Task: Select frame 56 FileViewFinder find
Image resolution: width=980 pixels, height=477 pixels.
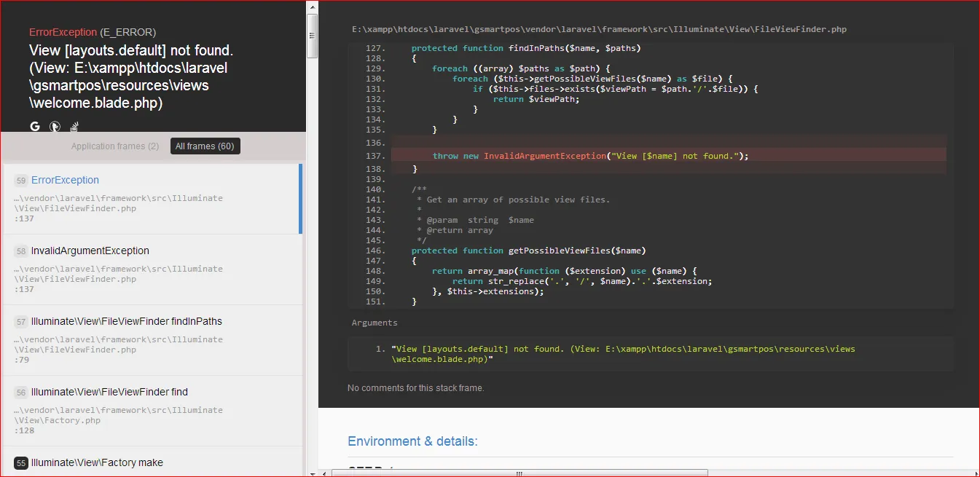Action: point(152,411)
